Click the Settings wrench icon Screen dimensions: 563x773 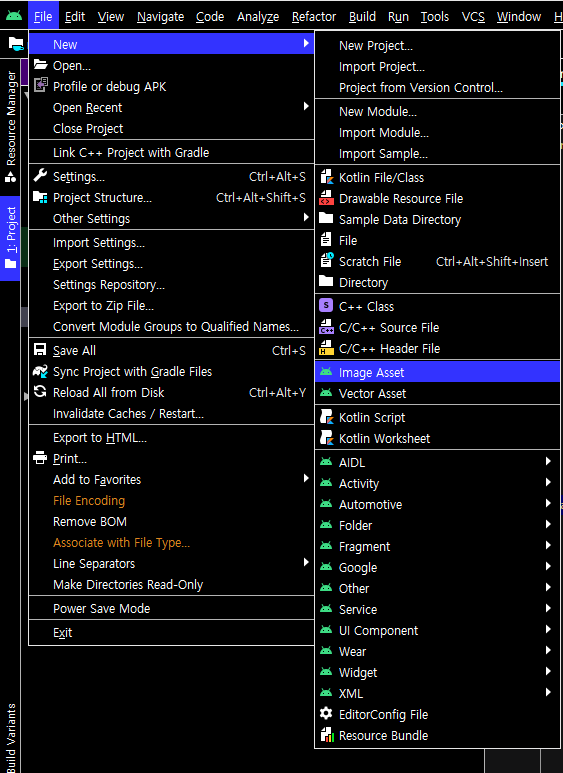click(40, 175)
